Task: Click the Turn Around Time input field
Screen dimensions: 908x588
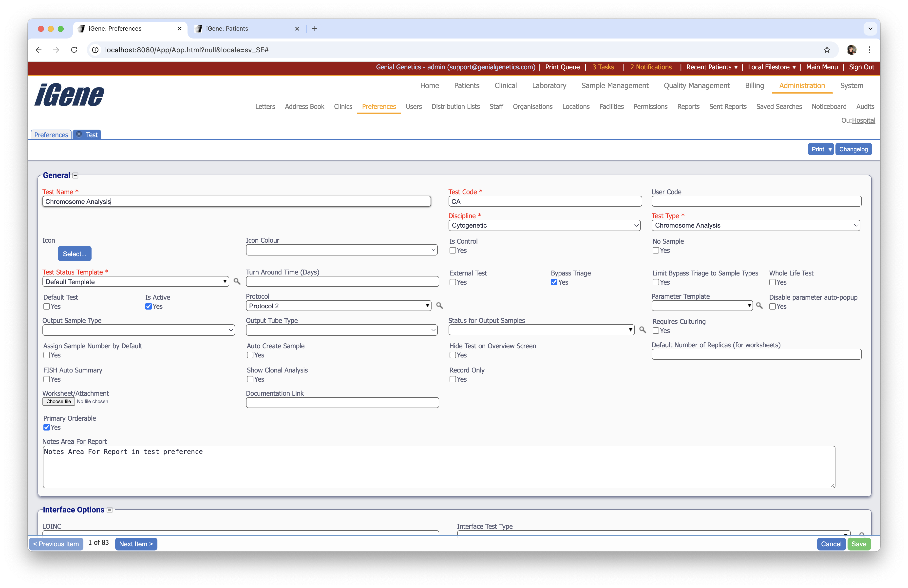Action: (x=342, y=282)
